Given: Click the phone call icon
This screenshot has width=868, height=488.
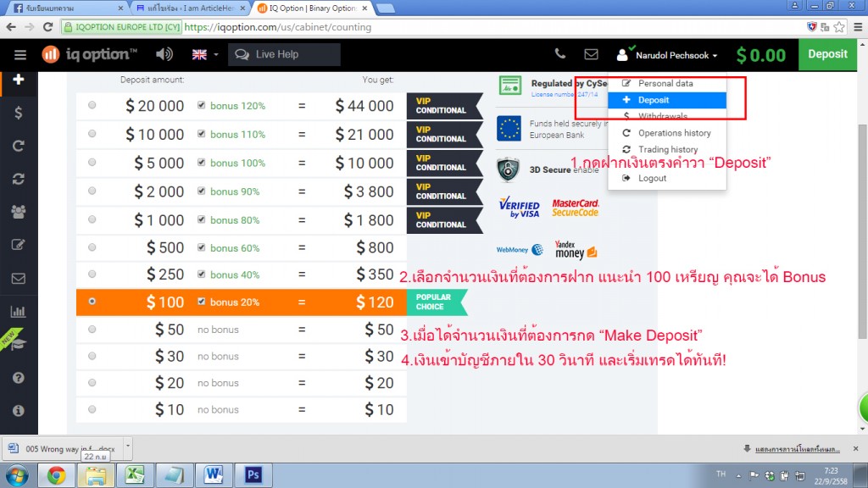Looking at the screenshot, I should (x=560, y=53).
